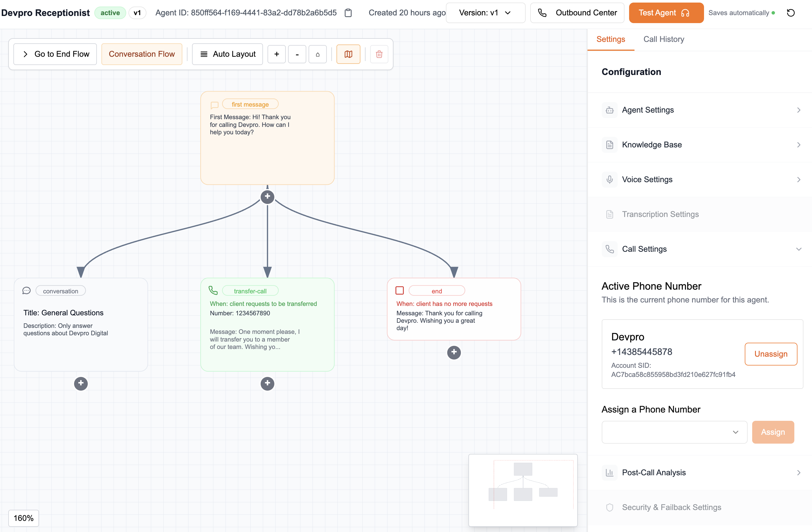Delete selection using the trash icon
The width and height of the screenshot is (812, 532).
[x=379, y=54]
